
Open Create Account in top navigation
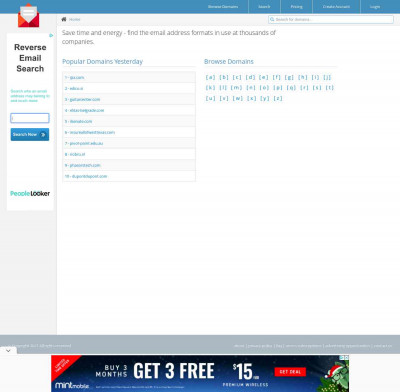[x=336, y=7]
